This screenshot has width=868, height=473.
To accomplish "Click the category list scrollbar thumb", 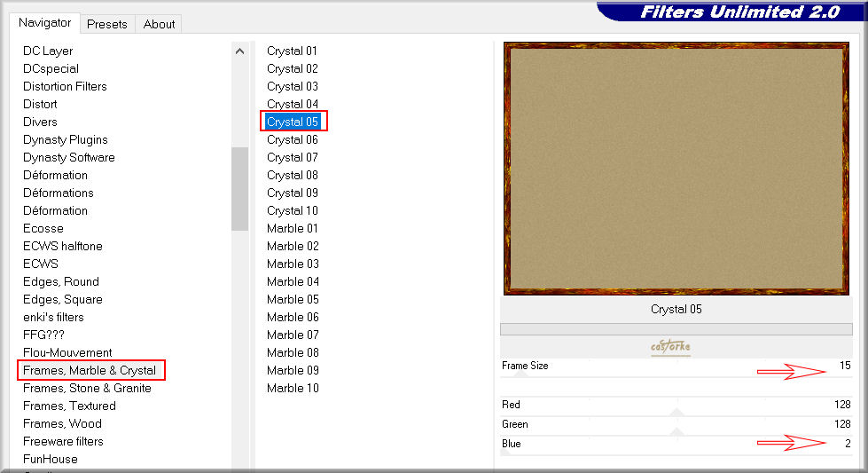I will [239, 188].
